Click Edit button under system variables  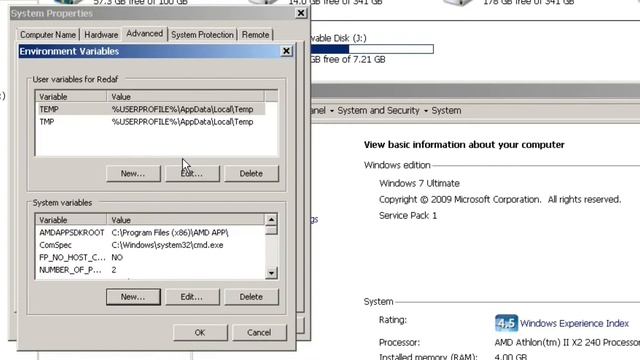click(192, 297)
